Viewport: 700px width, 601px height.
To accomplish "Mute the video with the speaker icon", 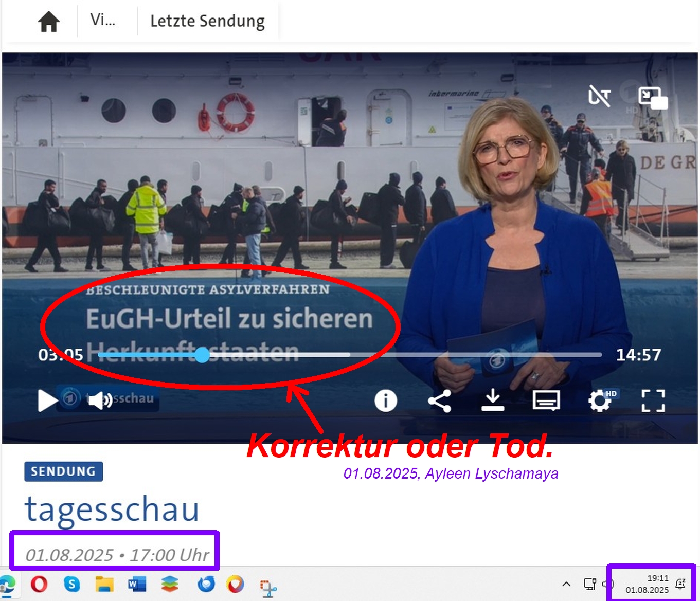I will pyautogui.click(x=100, y=400).
